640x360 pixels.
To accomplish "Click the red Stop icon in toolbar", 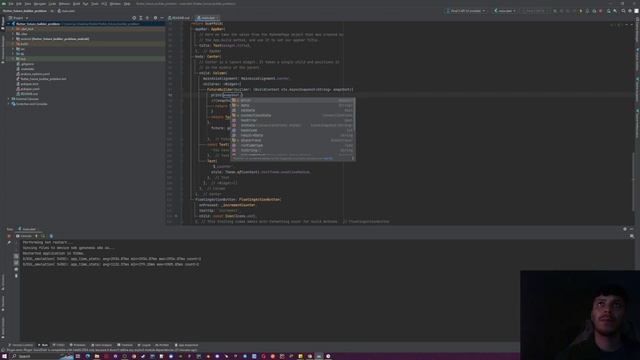I will click(600, 11).
